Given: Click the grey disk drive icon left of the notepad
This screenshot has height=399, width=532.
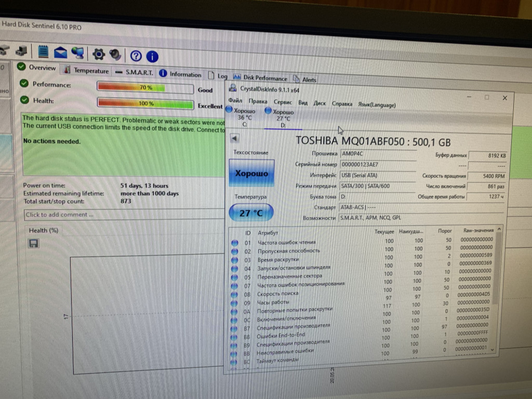Looking at the screenshot, I should pyautogui.click(x=21, y=51).
